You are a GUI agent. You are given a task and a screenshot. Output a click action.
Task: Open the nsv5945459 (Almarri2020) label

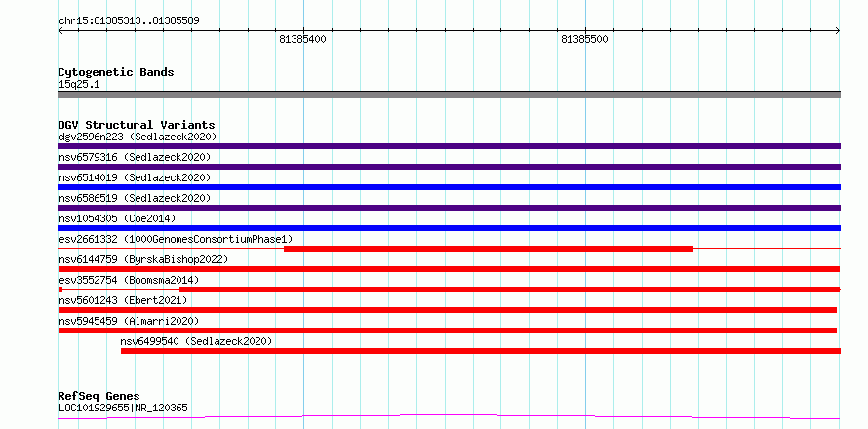[129, 321]
